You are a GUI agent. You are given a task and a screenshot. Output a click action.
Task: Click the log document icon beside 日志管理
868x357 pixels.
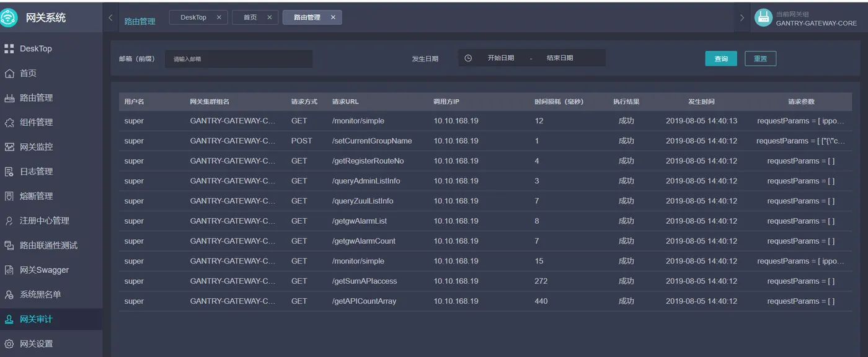(x=9, y=172)
